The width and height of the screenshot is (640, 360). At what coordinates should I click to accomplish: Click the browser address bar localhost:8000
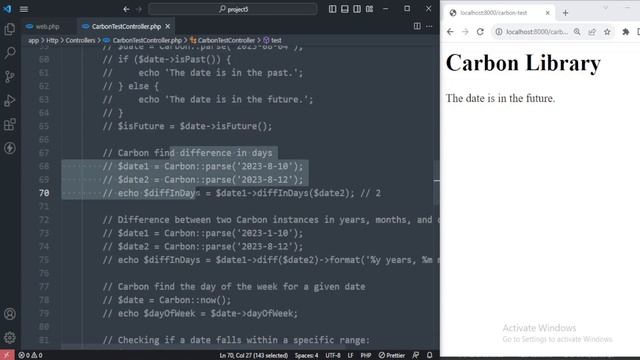point(537,31)
